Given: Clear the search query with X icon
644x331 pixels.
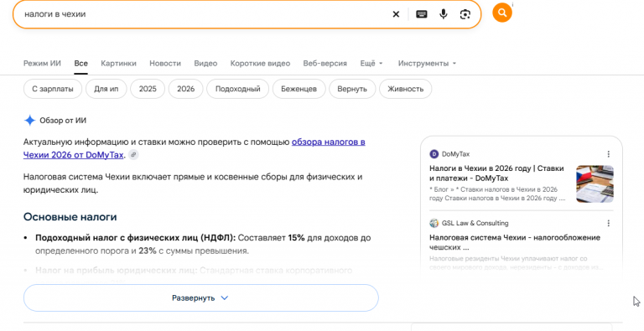Looking at the screenshot, I should click(x=396, y=14).
